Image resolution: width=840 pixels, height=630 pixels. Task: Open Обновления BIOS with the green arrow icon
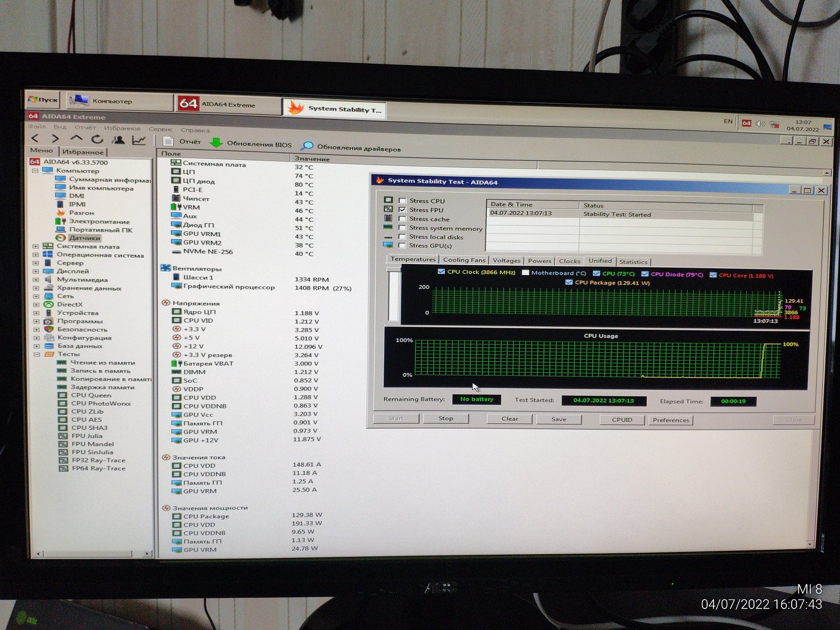[216, 143]
